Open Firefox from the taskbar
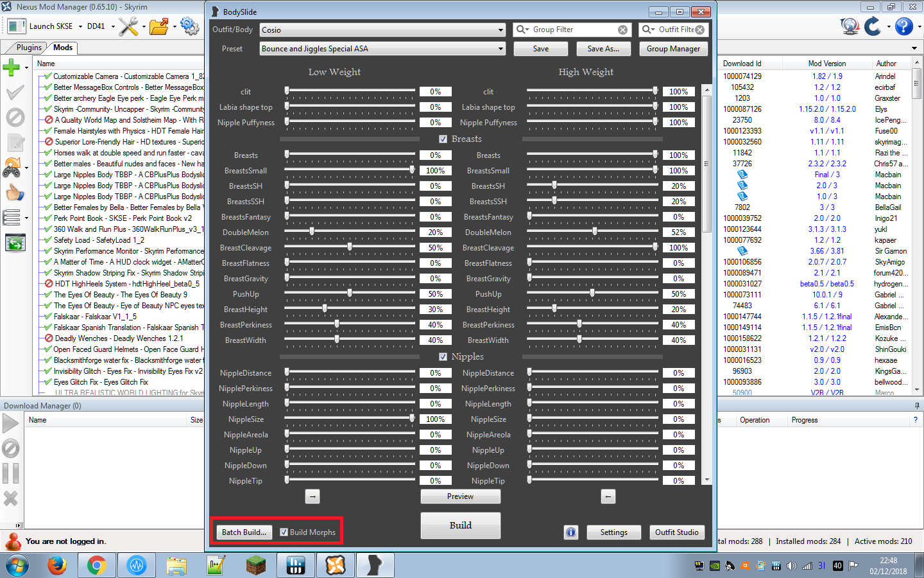This screenshot has width=924, height=578. coord(57,565)
